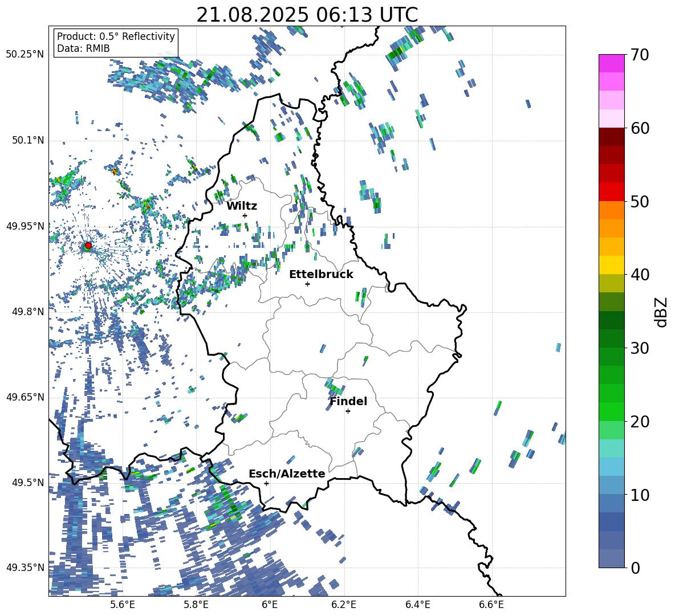Click the 50 colorbar tick label
The width and height of the screenshot is (675, 616).
639,201
